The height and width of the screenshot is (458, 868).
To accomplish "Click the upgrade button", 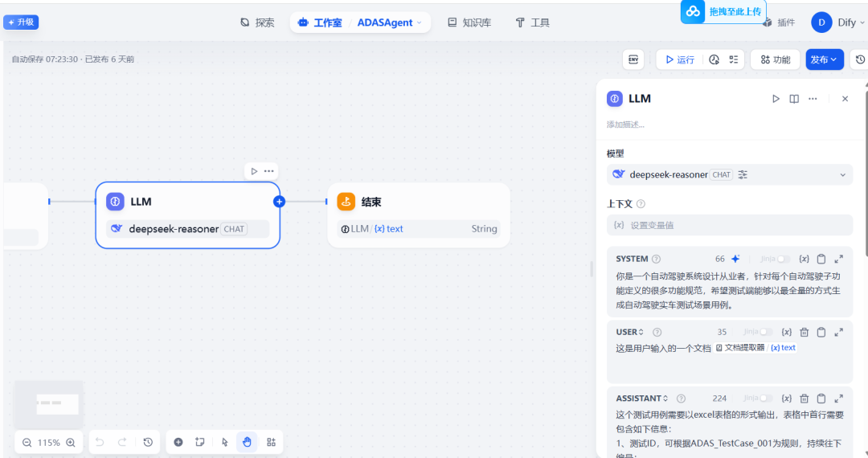I will click(21, 22).
